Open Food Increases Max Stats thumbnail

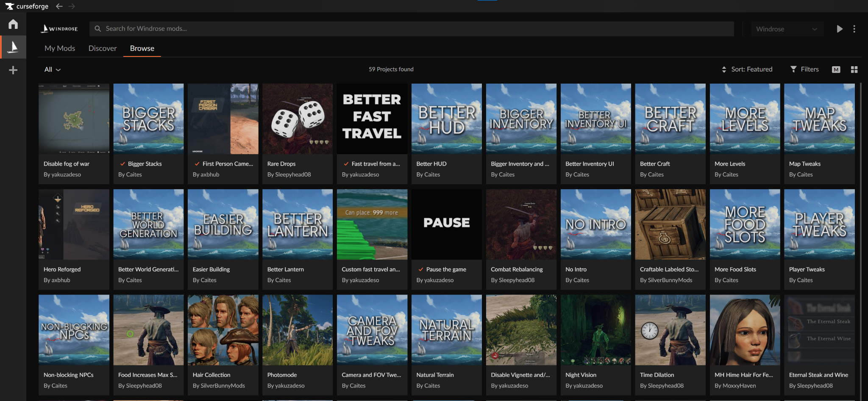tap(148, 330)
